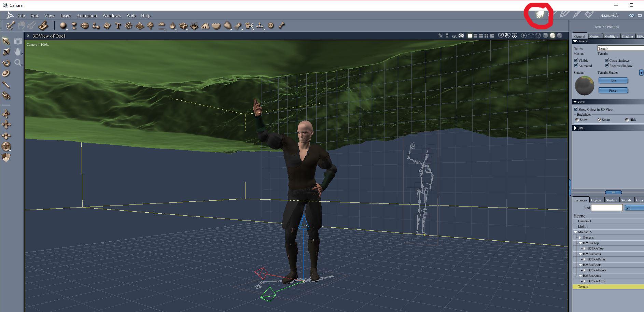
Task: Open the Assemble room hand icon
Action: coord(540,14)
